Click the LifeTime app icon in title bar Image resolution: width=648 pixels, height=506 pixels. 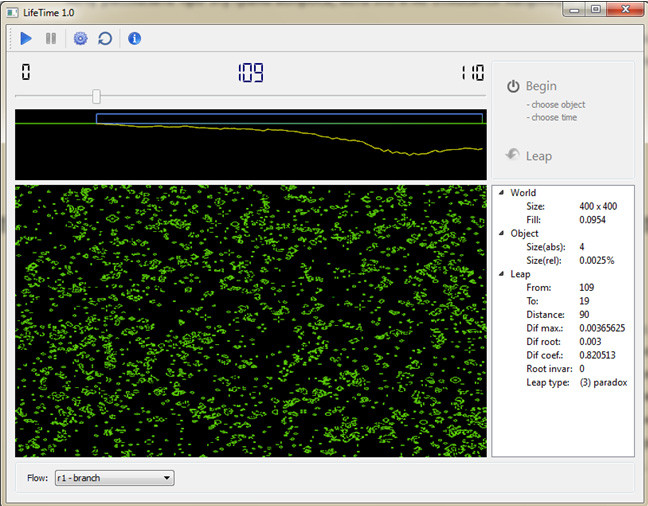[12, 10]
